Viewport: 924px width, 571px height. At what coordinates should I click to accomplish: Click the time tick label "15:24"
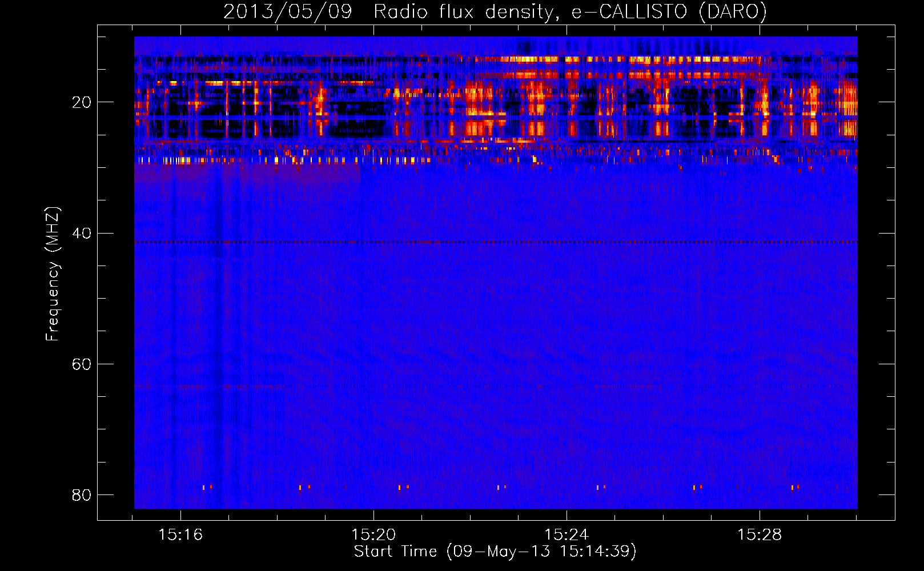(x=567, y=535)
